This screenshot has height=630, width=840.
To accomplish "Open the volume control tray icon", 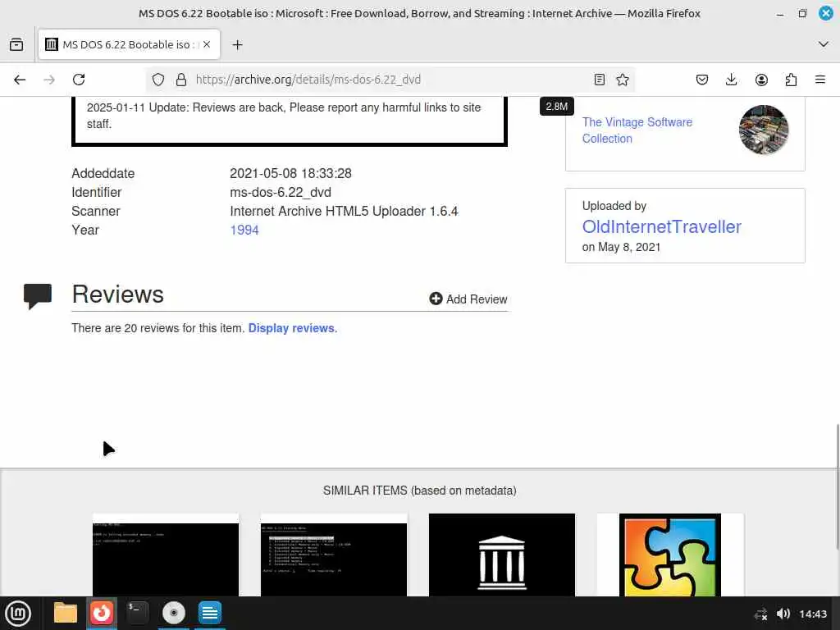I will point(783,614).
